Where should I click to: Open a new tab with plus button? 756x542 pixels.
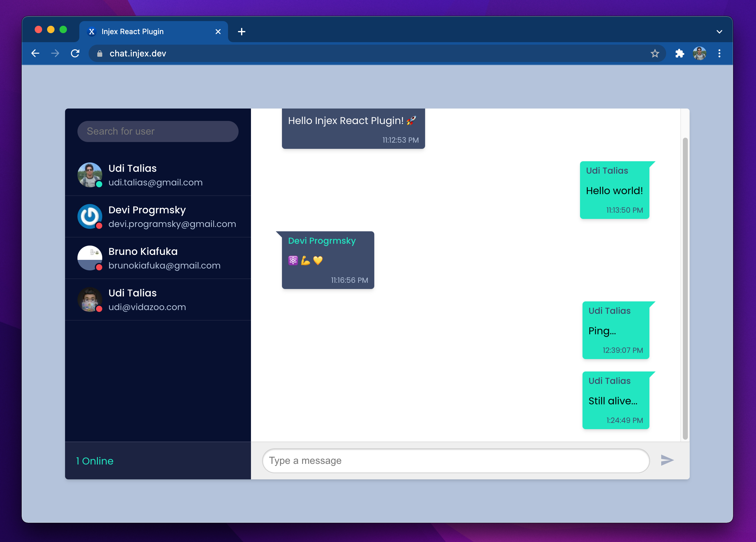pyautogui.click(x=242, y=32)
